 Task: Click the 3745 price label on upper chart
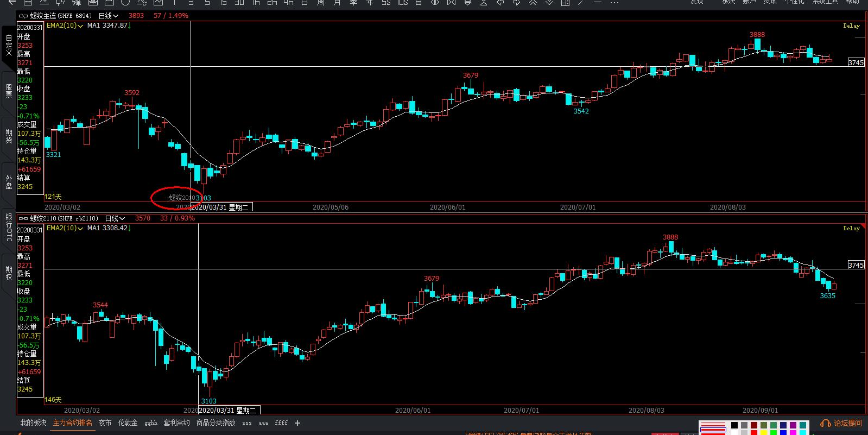click(856, 62)
